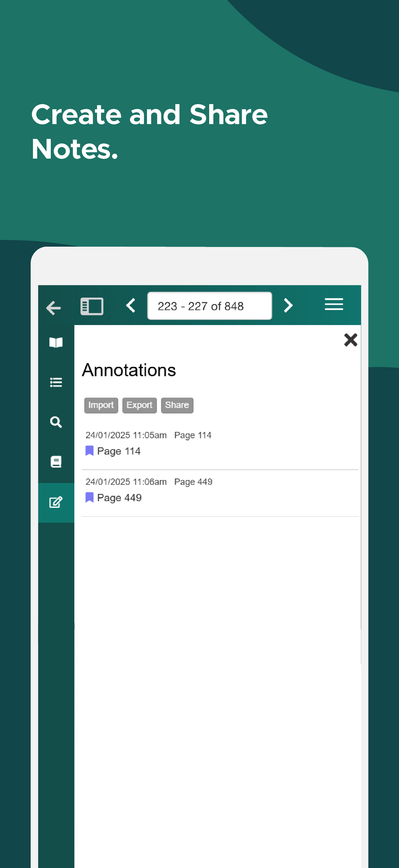
Task: Select the annotations edit icon
Action: point(56,502)
